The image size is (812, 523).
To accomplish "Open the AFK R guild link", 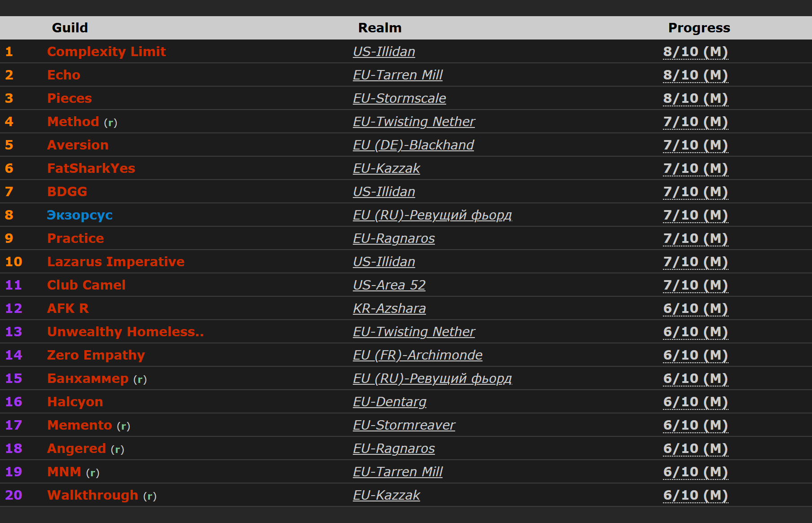I will [x=68, y=308].
